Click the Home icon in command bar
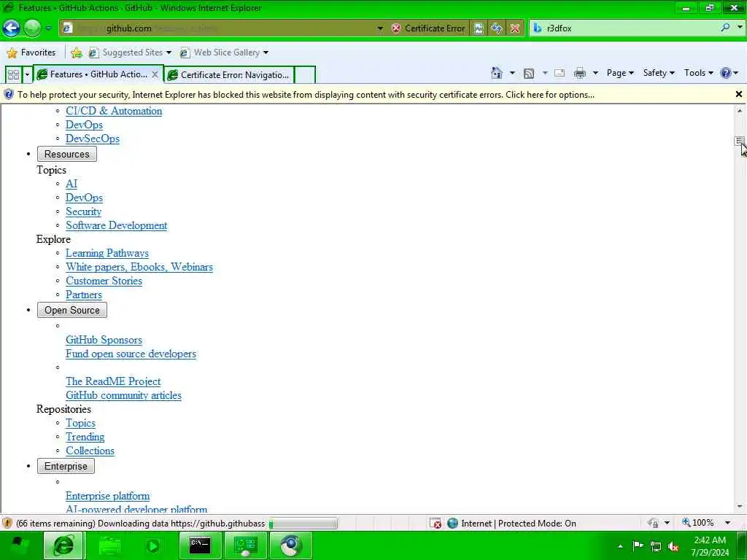The width and height of the screenshot is (747, 560). 496,73
